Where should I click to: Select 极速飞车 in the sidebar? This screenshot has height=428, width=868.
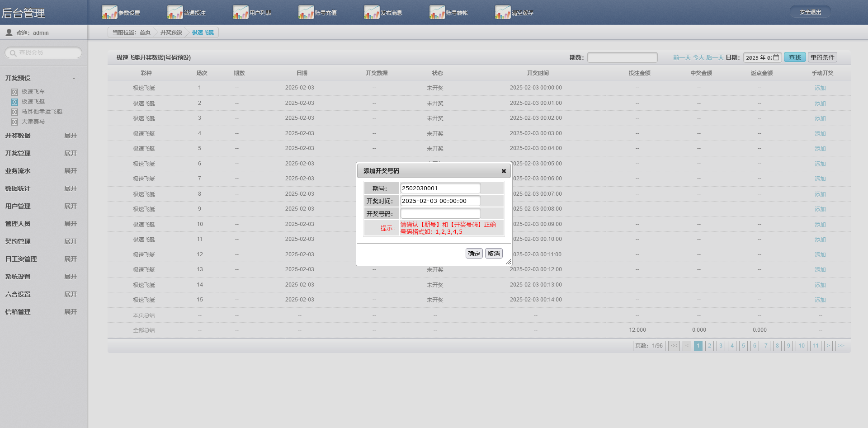[x=33, y=92]
